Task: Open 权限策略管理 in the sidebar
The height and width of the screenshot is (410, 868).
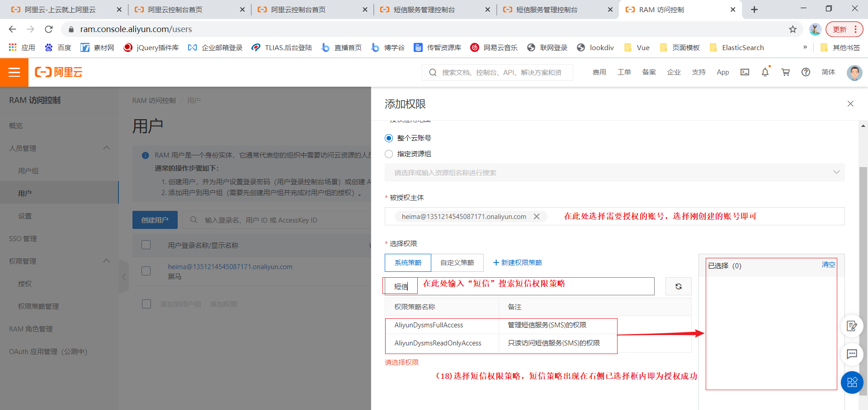Action: (38, 306)
